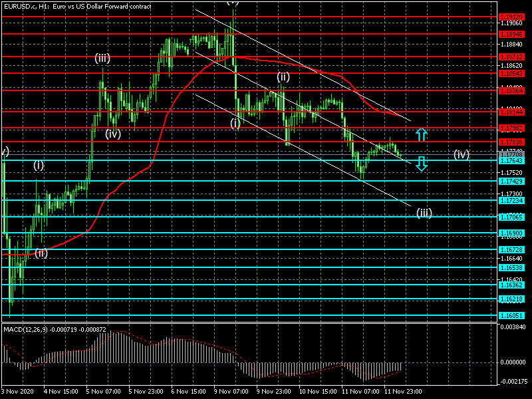Click the cyan down arrow below 1.17643 line

click(422, 164)
